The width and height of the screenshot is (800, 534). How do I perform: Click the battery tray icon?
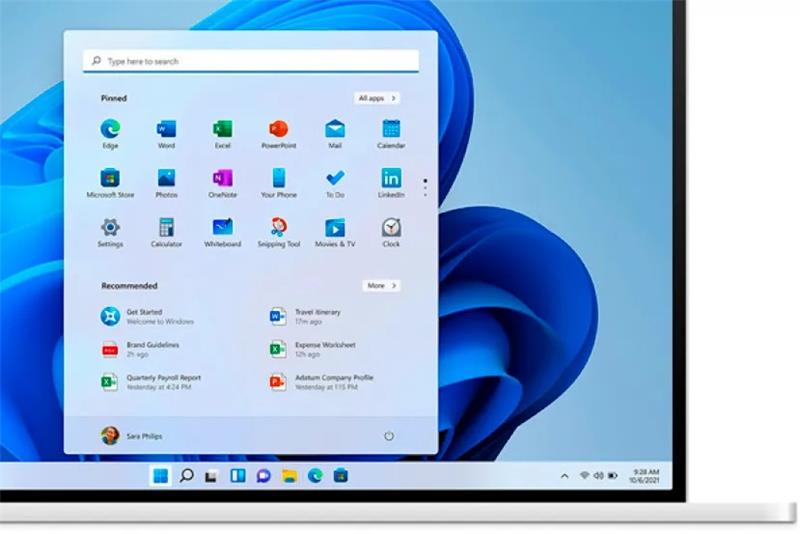pos(613,476)
